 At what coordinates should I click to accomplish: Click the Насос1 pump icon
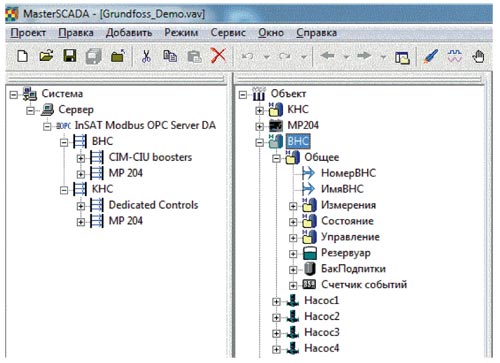click(293, 300)
